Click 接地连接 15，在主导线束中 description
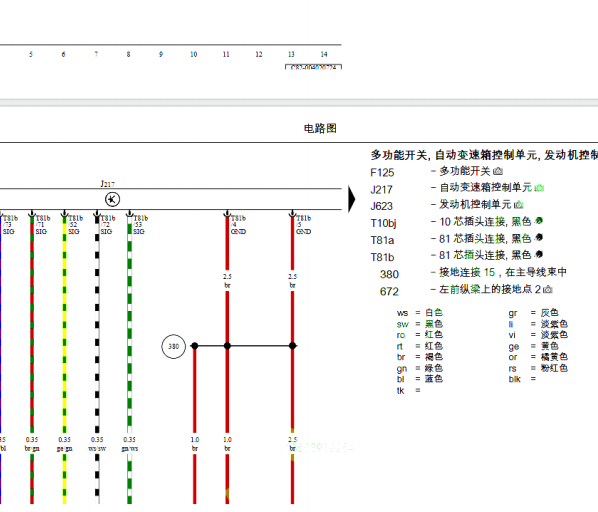The height and width of the screenshot is (512, 598). 503,272
